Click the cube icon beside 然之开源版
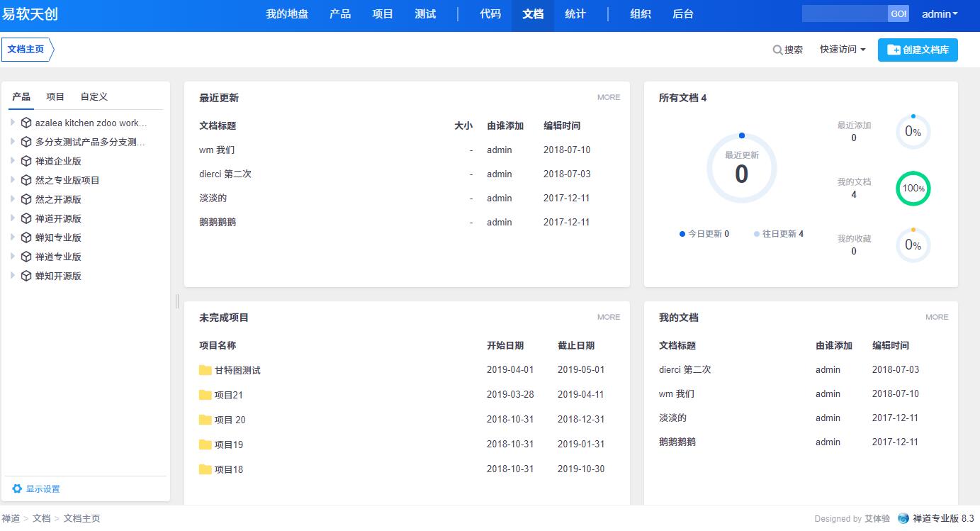 click(26, 199)
